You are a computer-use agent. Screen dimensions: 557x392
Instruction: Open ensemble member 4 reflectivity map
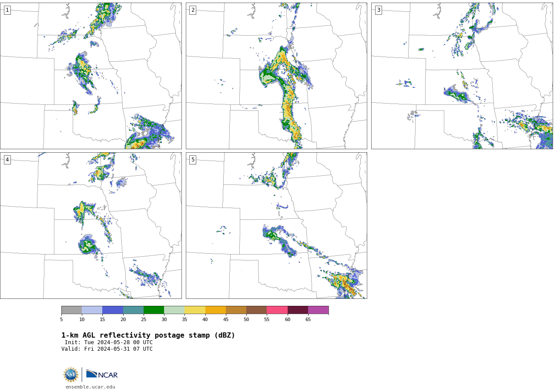[x=91, y=225]
